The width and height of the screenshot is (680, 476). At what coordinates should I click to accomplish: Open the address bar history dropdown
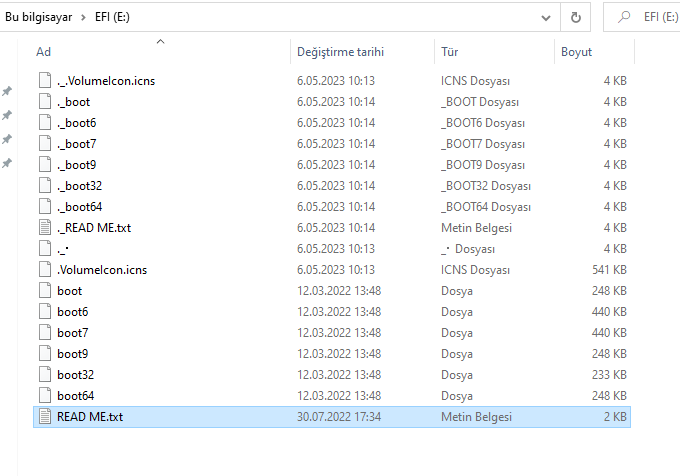(x=546, y=18)
